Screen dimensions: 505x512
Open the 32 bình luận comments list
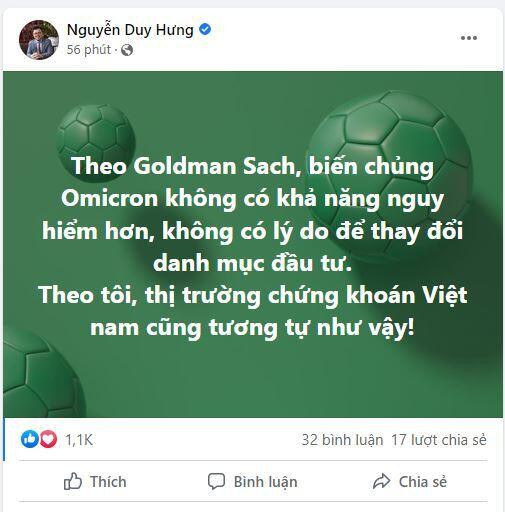[342, 440]
